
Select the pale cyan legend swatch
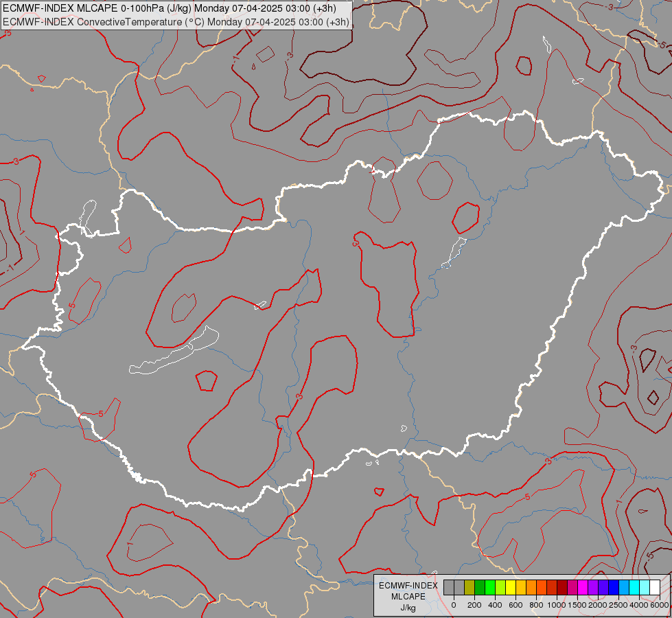point(645,587)
